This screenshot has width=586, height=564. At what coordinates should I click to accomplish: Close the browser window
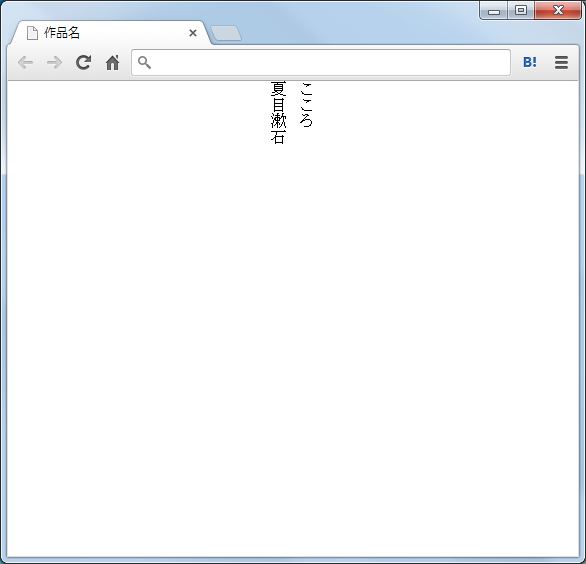558,10
